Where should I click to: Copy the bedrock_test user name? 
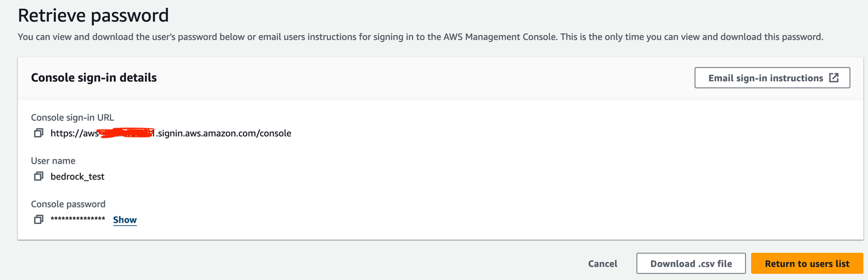pyautogui.click(x=39, y=176)
